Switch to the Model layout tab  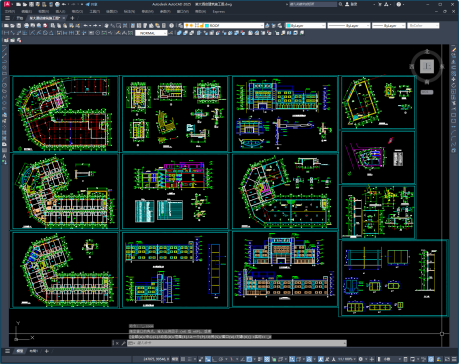(x=20, y=351)
